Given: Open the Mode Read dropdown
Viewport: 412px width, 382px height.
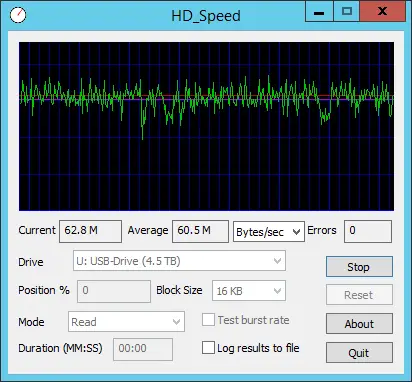Looking at the screenshot, I should 126,322.
